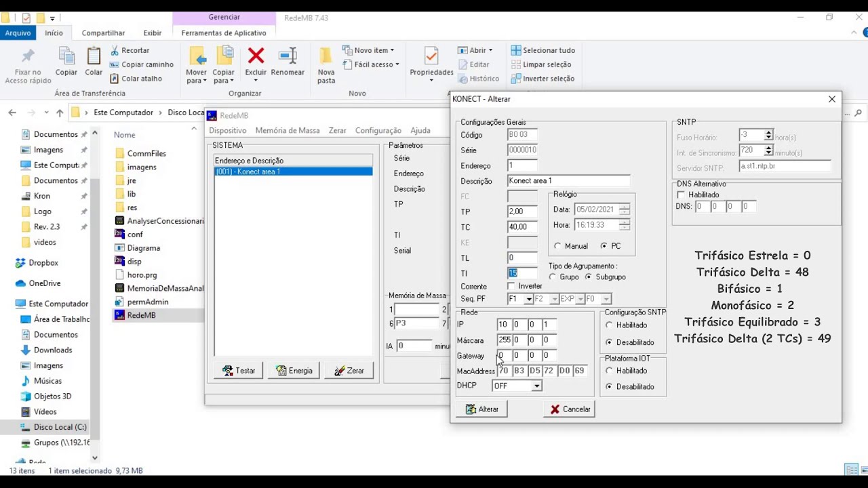Click Colar atalho in the ribbon

(136, 79)
